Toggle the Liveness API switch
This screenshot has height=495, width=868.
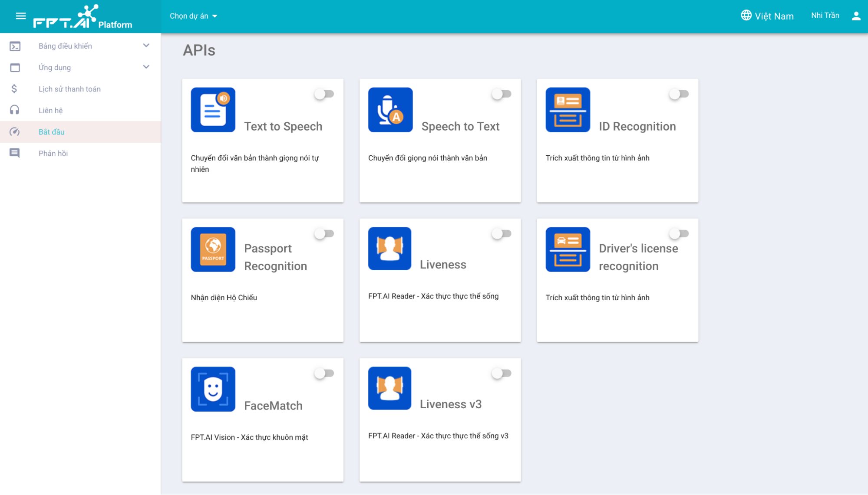(501, 234)
